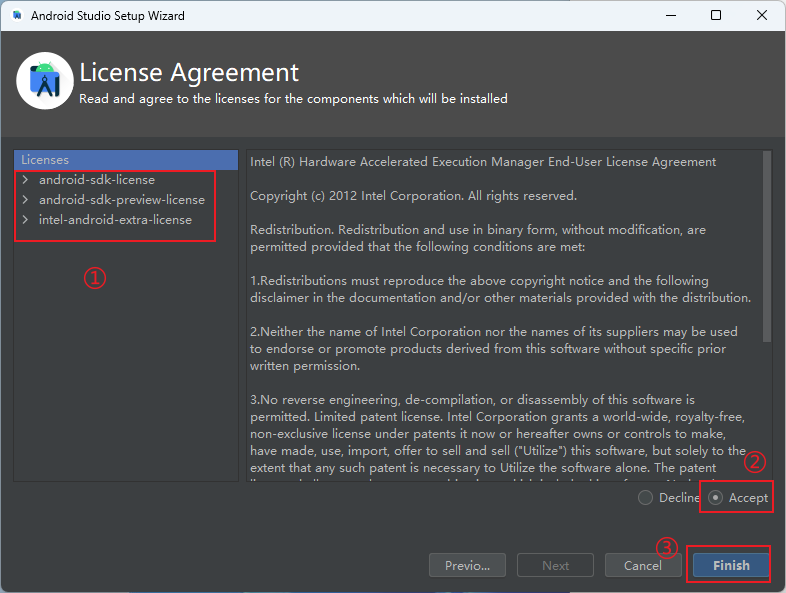This screenshot has width=786, height=593.
Task: Expand the android-sdk-license chevron
Action: [x=25, y=179]
